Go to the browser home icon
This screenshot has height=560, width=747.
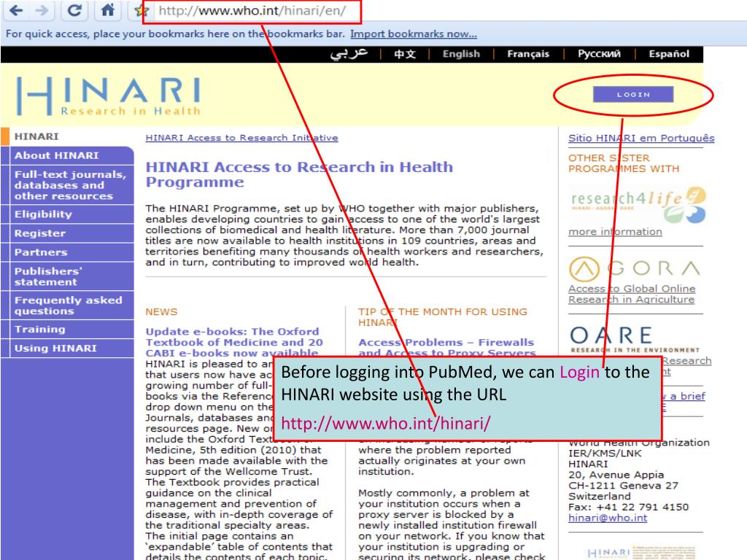(108, 10)
